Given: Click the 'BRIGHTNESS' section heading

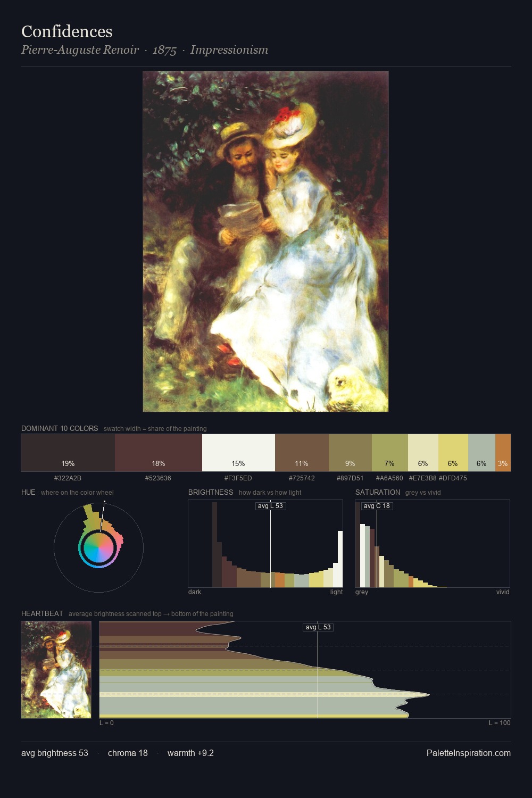Looking at the screenshot, I should (211, 492).
